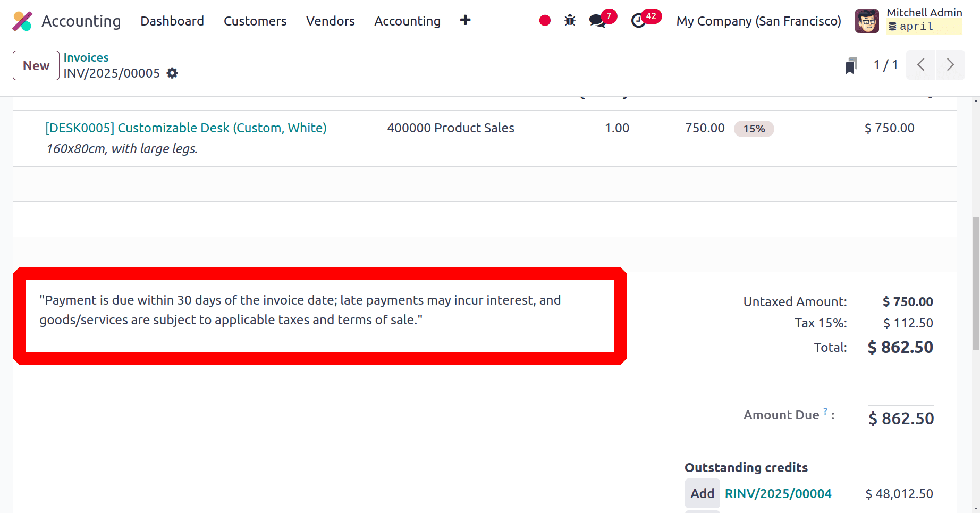Click the 400000 Product Sales account cell

click(x=451, y=128)
